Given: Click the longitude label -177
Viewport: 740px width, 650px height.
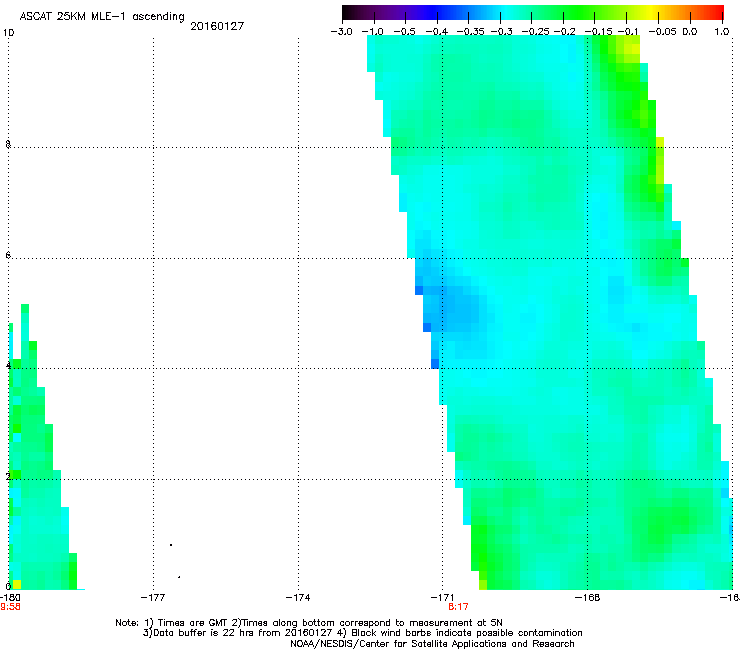Looking at the screenshot, I should point(153,598).
